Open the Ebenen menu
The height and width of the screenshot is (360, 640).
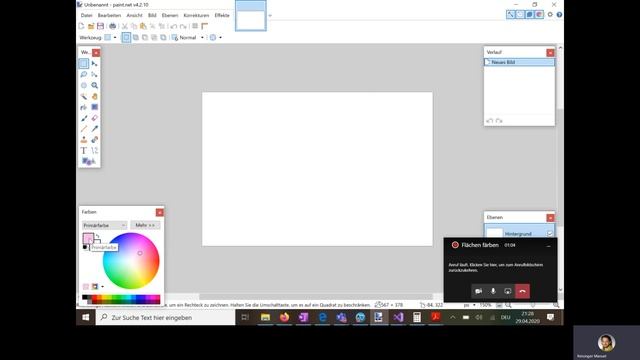pos(170,16)
